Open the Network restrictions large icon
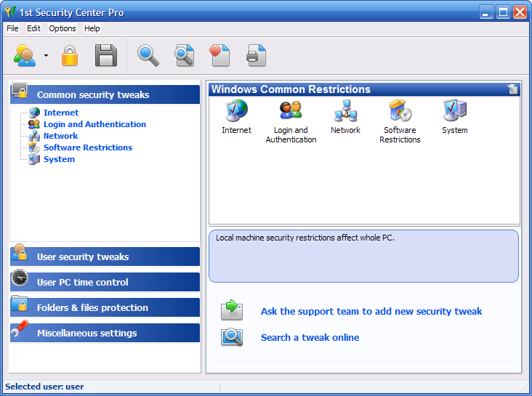The image size is (532, 396). (345, 110)
